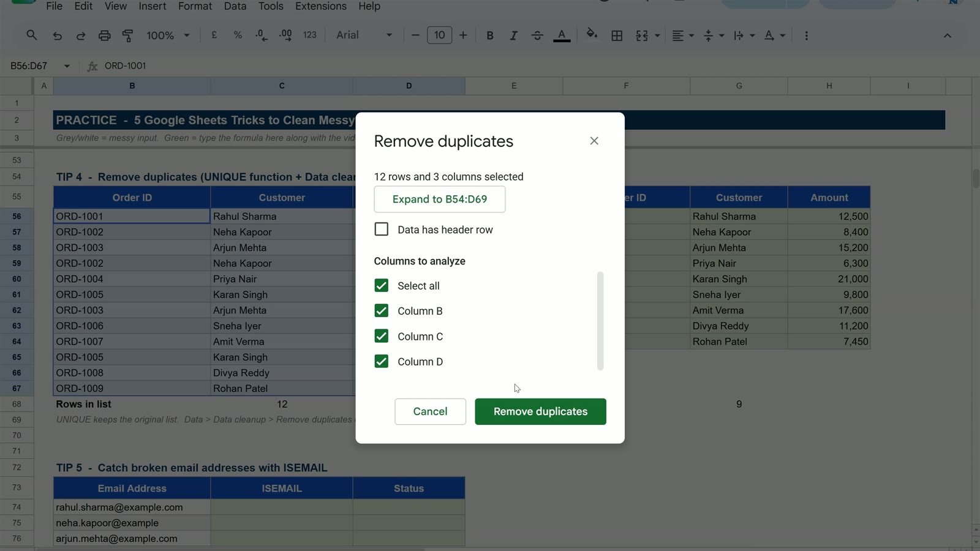Decrease font size minus button
The image size is (980, 551).
[415, 36]
